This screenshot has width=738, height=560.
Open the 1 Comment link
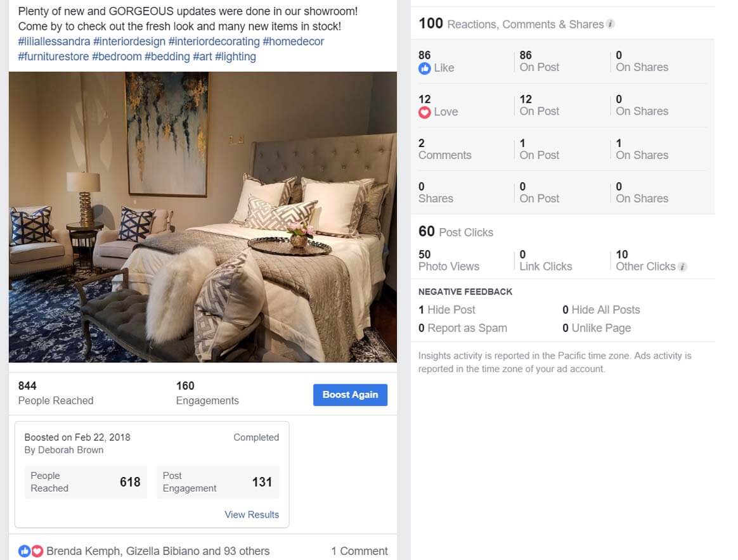(359, 551)
